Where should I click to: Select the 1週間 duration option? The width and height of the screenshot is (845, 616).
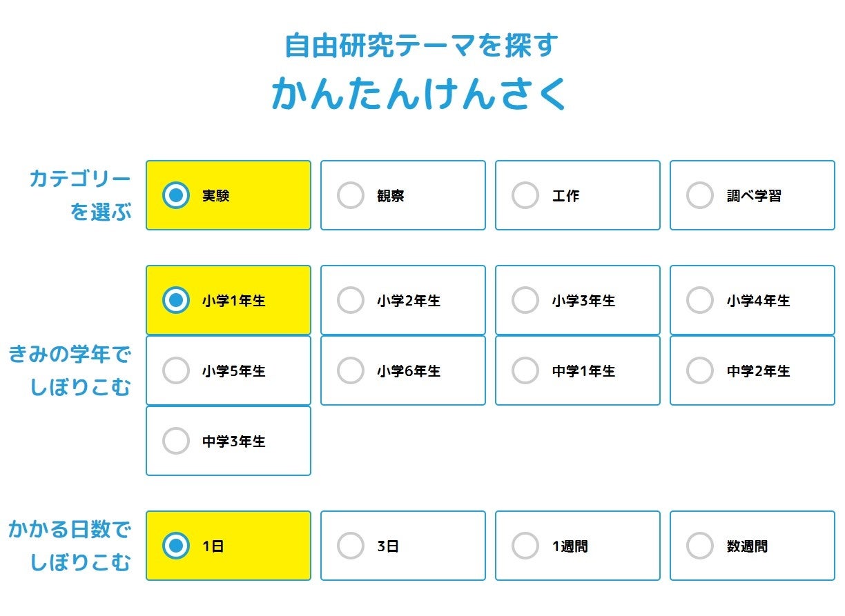[x=525, y=546]
